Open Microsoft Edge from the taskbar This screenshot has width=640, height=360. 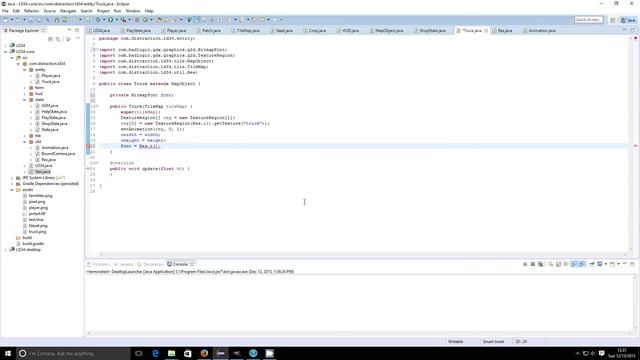(x=155, y=353)
